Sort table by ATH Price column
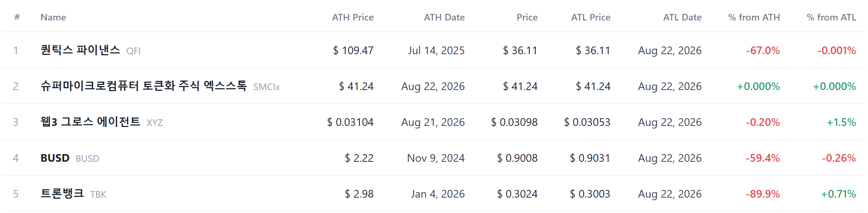Viewport: 868px width, 213px height. tap(353, 17)
